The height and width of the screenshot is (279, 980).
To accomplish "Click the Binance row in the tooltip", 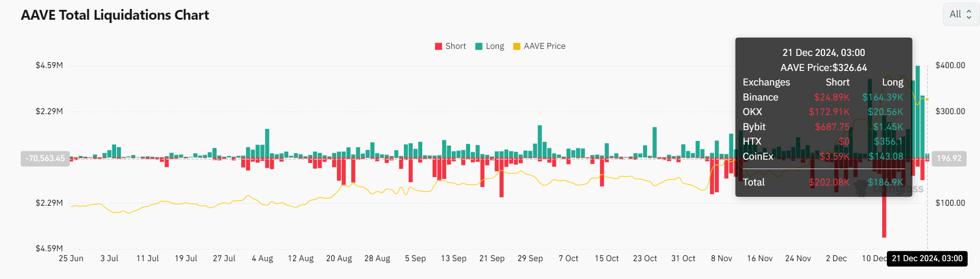I will pos(823,97).
